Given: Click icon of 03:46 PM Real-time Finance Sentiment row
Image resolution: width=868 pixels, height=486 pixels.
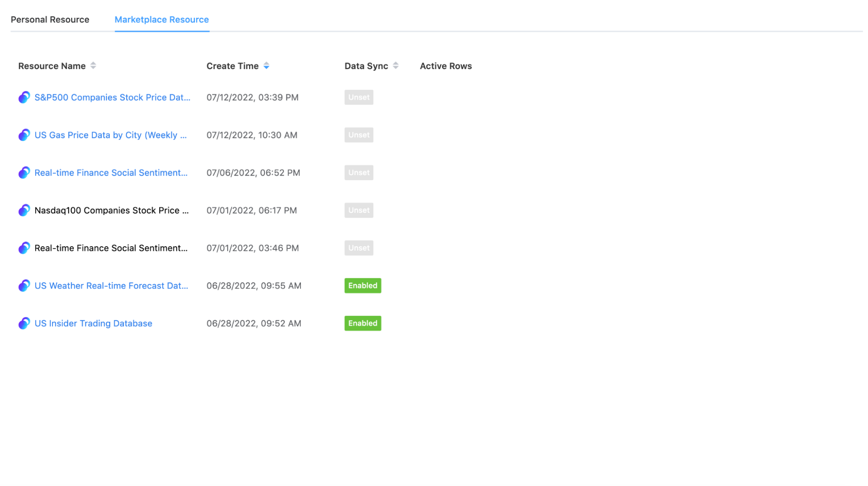Looking at the screenshot, I should click(24, 248).
